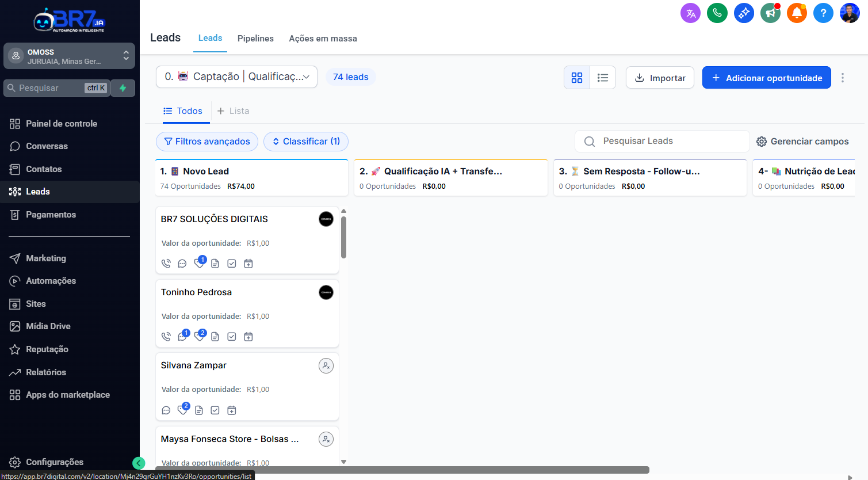Switch to list view layout
This screenshot has height=480, width=868.
pos(603,78)
